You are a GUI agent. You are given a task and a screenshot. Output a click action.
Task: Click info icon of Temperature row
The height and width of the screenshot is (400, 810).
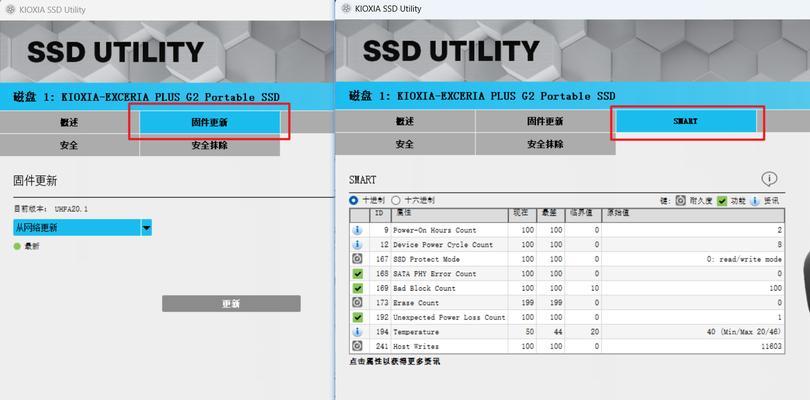coord(357,331)
